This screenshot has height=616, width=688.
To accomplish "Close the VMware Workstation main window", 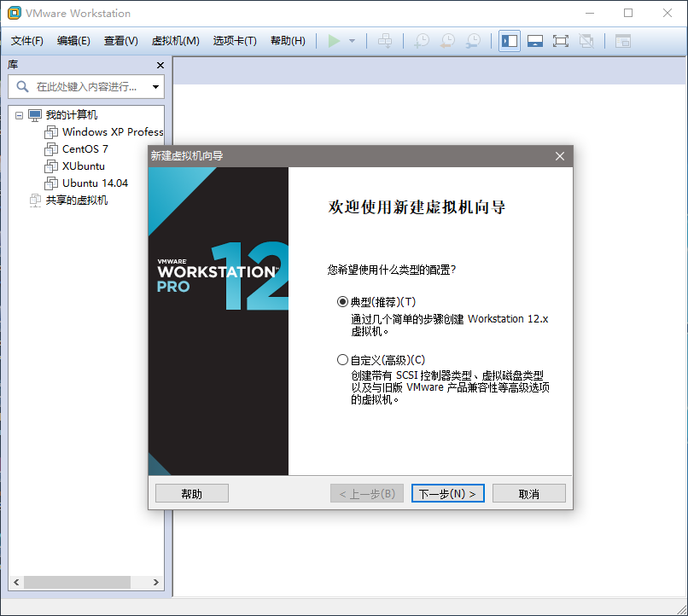I will click(x=668, y=13).
